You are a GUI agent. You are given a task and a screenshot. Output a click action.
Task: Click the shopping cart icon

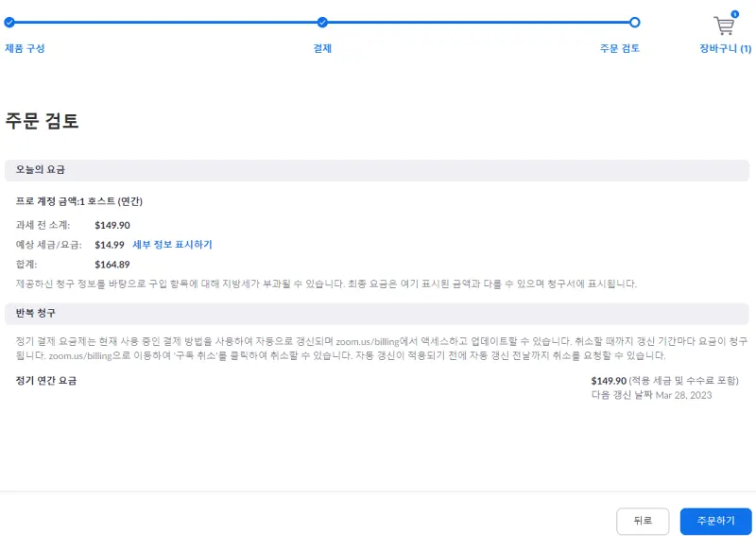[724, 26]
